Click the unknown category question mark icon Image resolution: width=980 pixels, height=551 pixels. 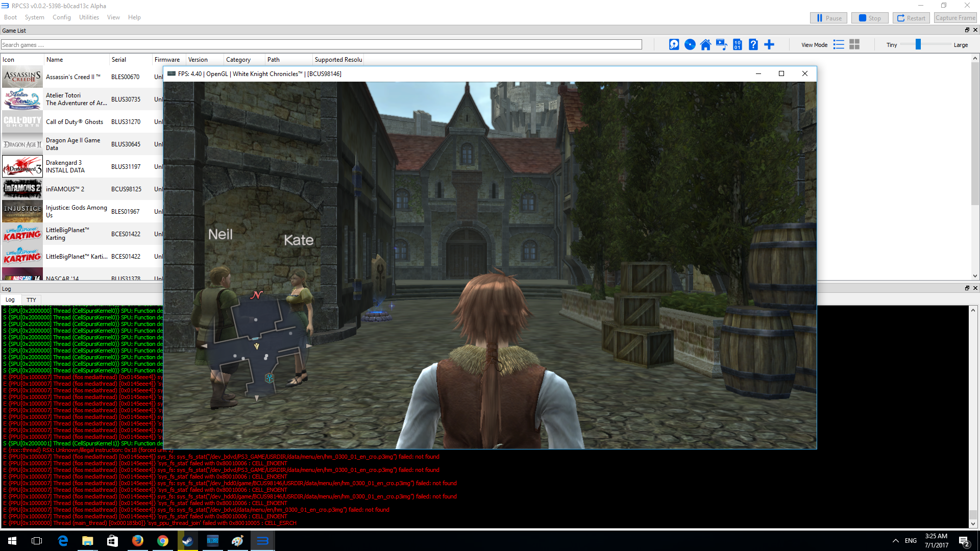coord(753,45)
